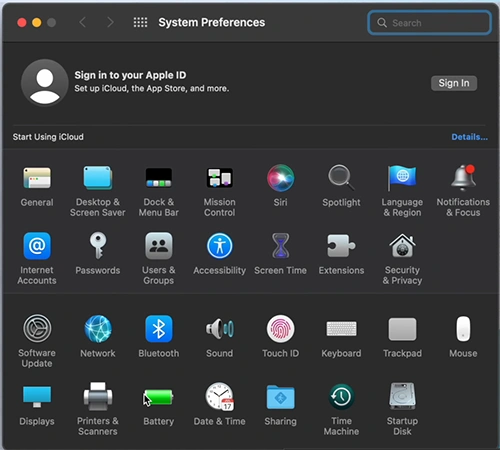
Task: Click 'Sign in to your Apple ID' heading
Action: tap(130, 75)
